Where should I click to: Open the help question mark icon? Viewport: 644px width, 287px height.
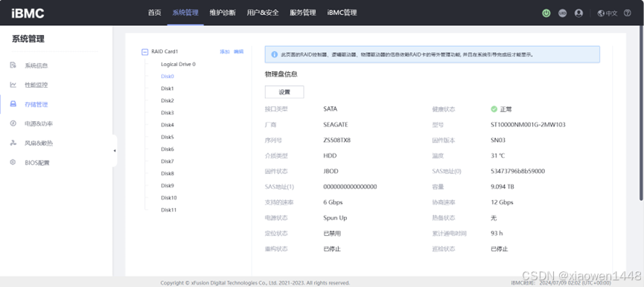pyautogui.click(x=627, y=13)
